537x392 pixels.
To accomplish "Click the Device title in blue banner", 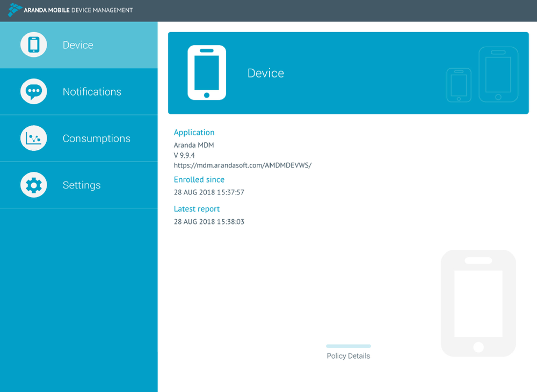I will tap(266, 73).
